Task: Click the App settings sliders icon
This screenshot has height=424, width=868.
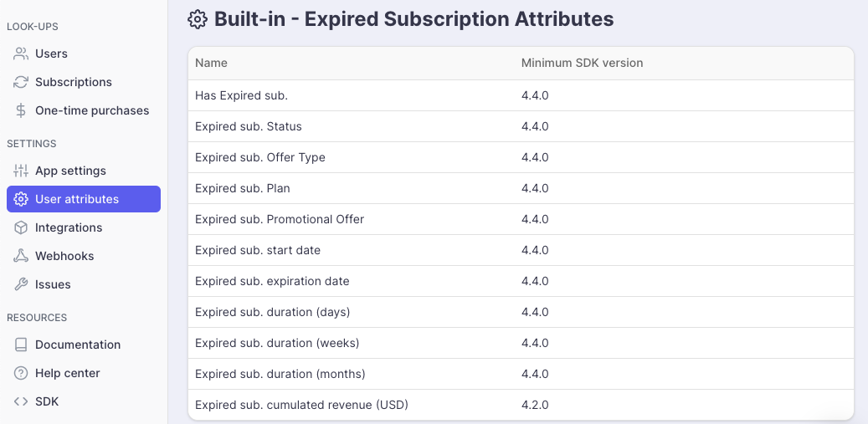Action: click(x=21, y=171)
